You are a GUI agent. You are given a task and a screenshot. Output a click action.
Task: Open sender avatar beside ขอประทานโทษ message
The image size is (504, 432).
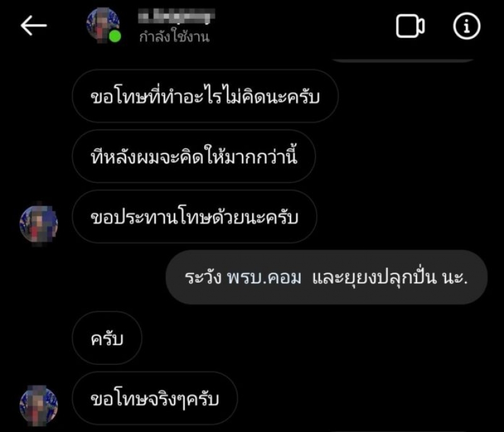coord(38,224)
